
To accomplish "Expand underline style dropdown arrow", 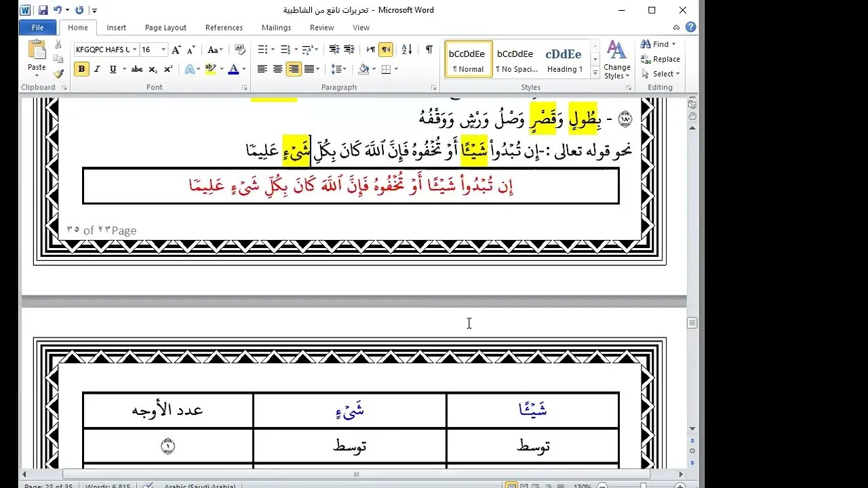I will [123, 69].
